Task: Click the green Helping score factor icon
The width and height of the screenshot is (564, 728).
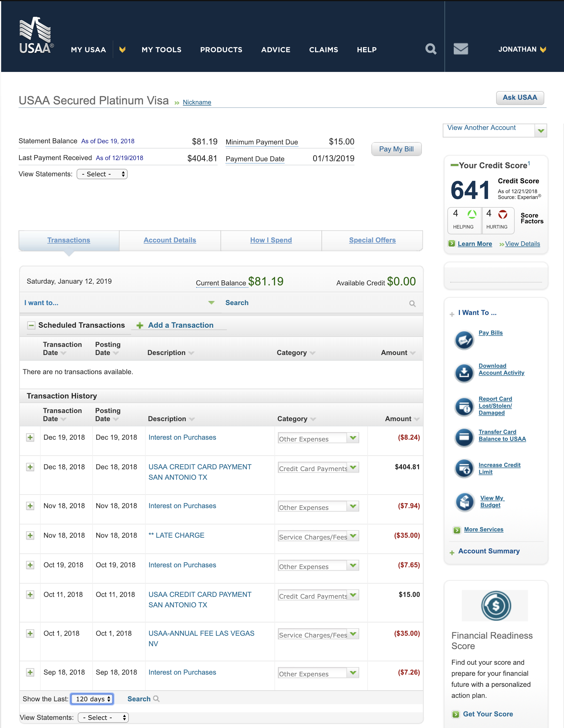Action: click(472, 214)
